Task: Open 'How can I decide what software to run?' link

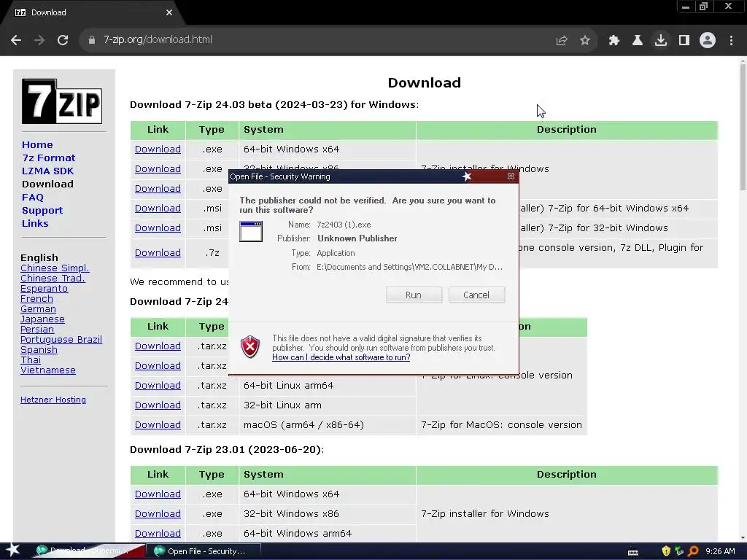Action: [341, 357]
